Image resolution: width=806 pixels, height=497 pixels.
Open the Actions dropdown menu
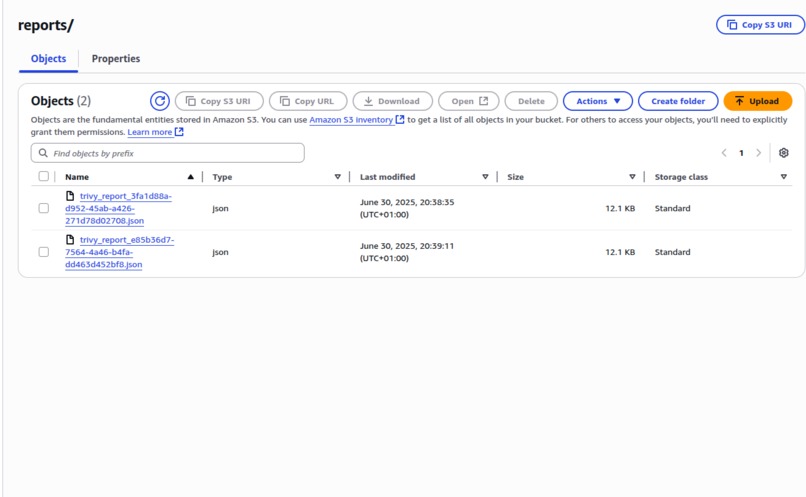point(598,101)
